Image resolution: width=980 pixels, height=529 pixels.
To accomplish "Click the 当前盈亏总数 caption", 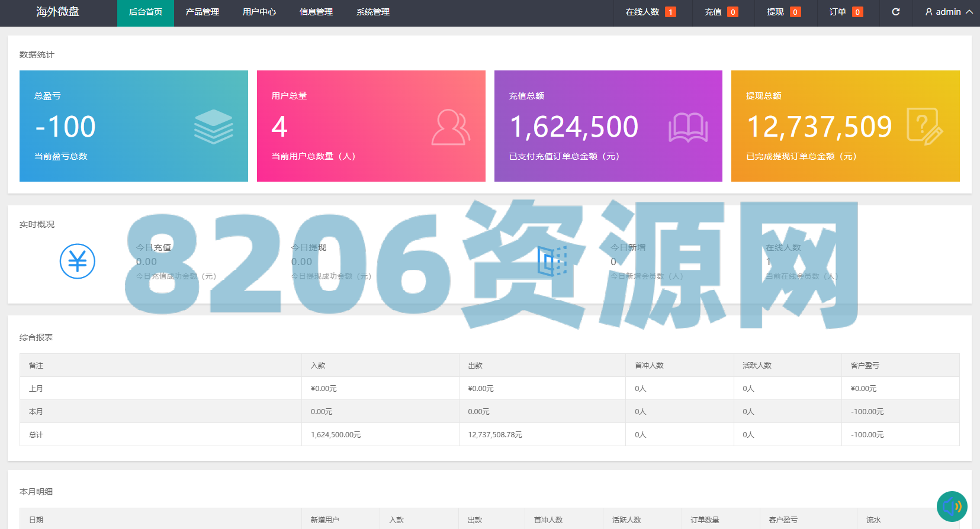I will tap(61, 156).
